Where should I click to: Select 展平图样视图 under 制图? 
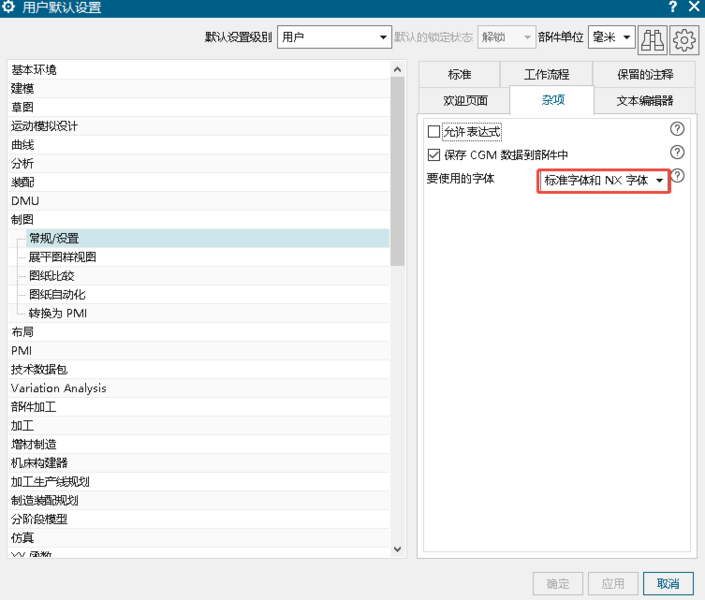tap(208, 257)
